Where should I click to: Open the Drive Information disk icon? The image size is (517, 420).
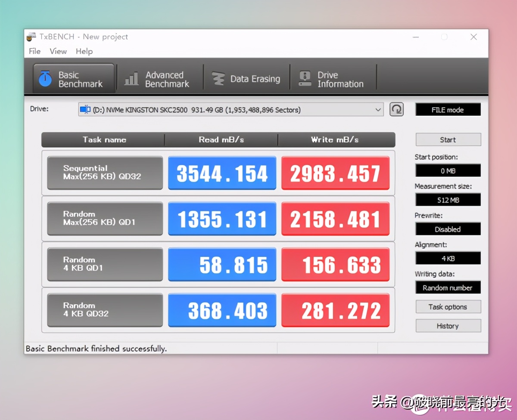click(305, 77)
